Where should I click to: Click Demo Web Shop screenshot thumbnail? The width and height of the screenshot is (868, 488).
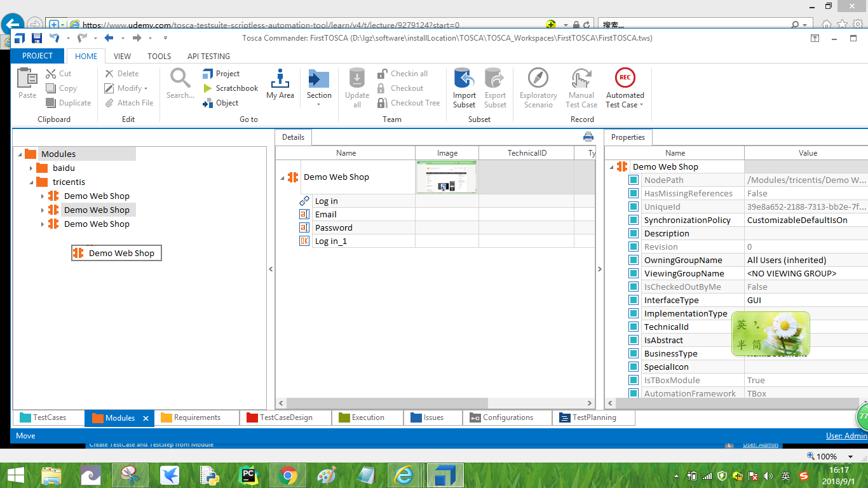[447, 177]
